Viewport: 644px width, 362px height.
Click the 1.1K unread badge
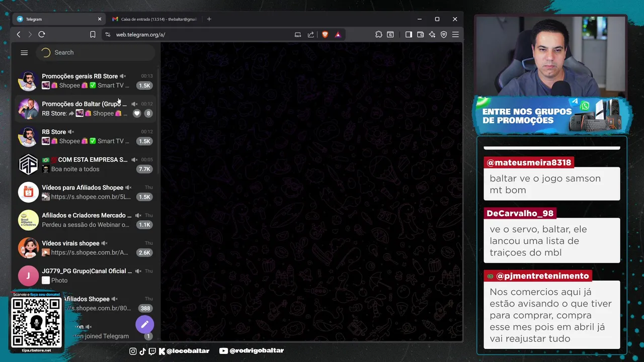[x=145, y=225]
